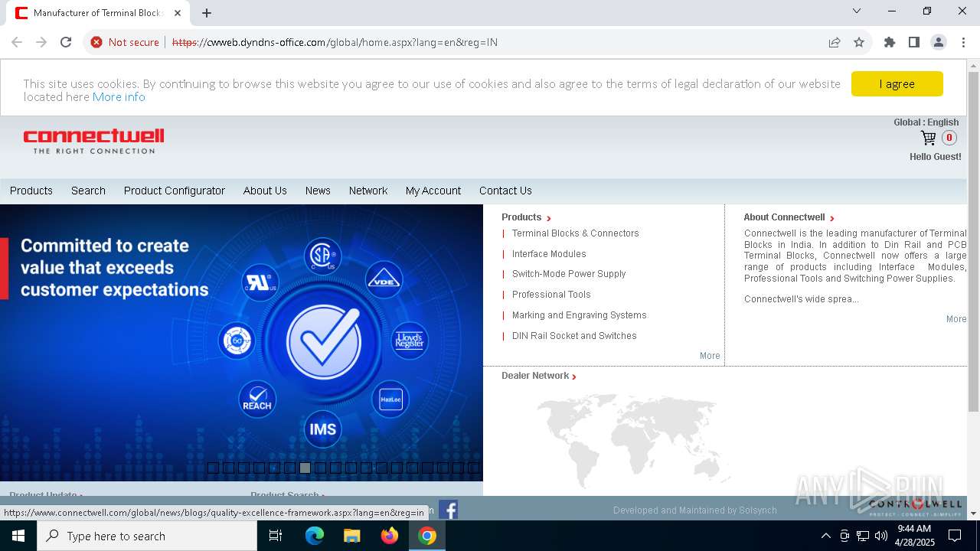Click the Global : English language selector
Screen dimensions: 980x551
(926, 122)
